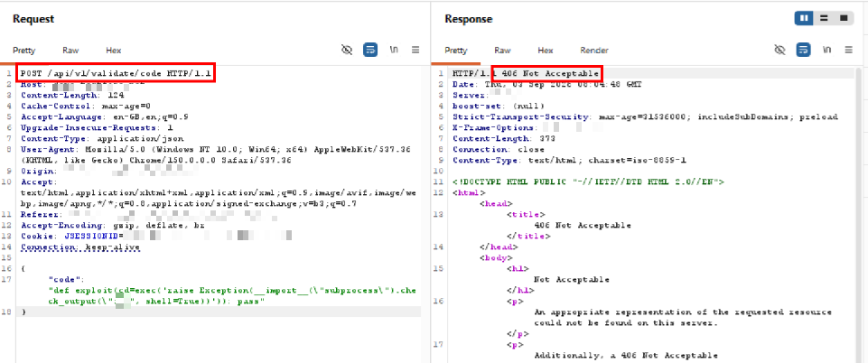
Task: Open Response panel hamburger options menu
Action: click(848, 50)
